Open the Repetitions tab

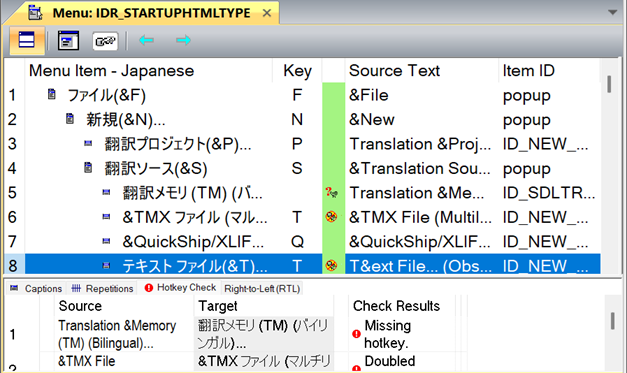click(102, 288)
